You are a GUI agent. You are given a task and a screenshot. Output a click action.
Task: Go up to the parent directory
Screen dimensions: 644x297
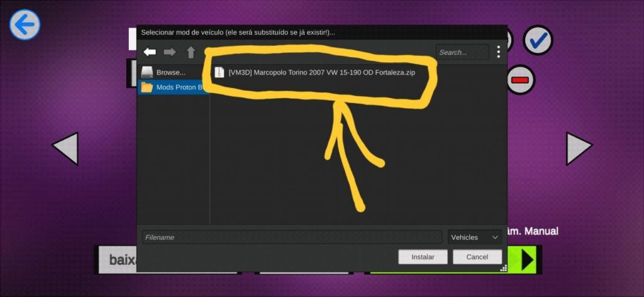(191, 52)
